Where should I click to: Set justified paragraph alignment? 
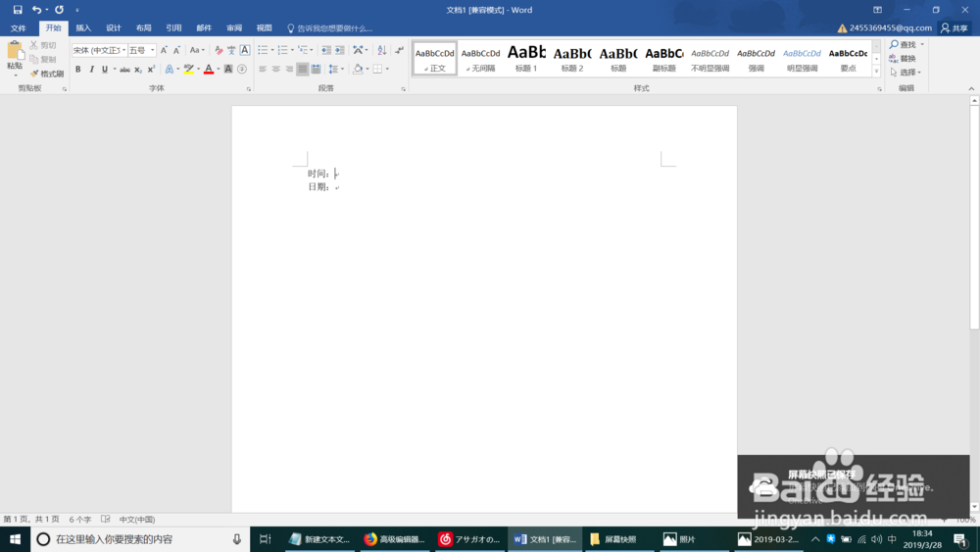[303, 69]
